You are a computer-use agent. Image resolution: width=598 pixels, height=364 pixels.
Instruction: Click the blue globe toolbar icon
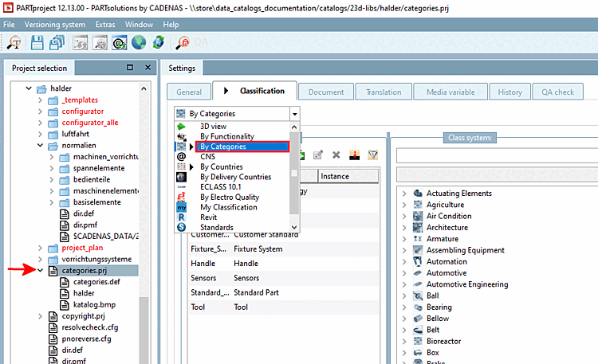(139, 42)
